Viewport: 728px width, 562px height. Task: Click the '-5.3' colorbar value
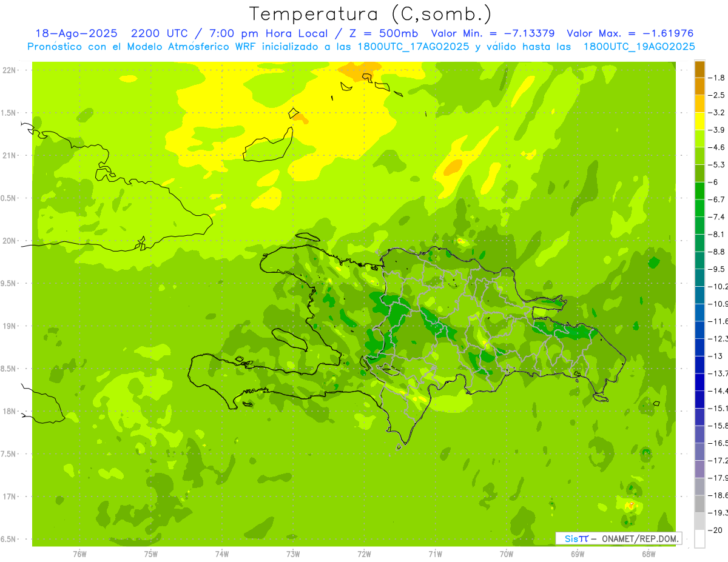[717, 165]
